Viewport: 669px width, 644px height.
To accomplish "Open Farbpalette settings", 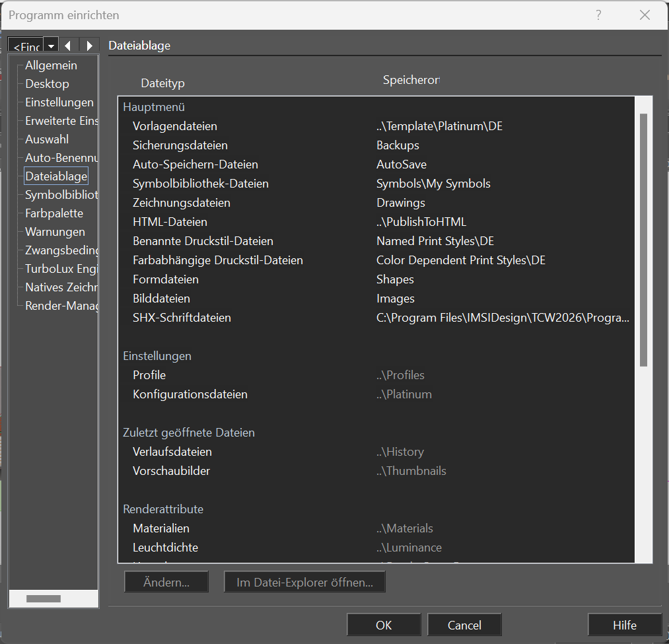I will [54, 213].
